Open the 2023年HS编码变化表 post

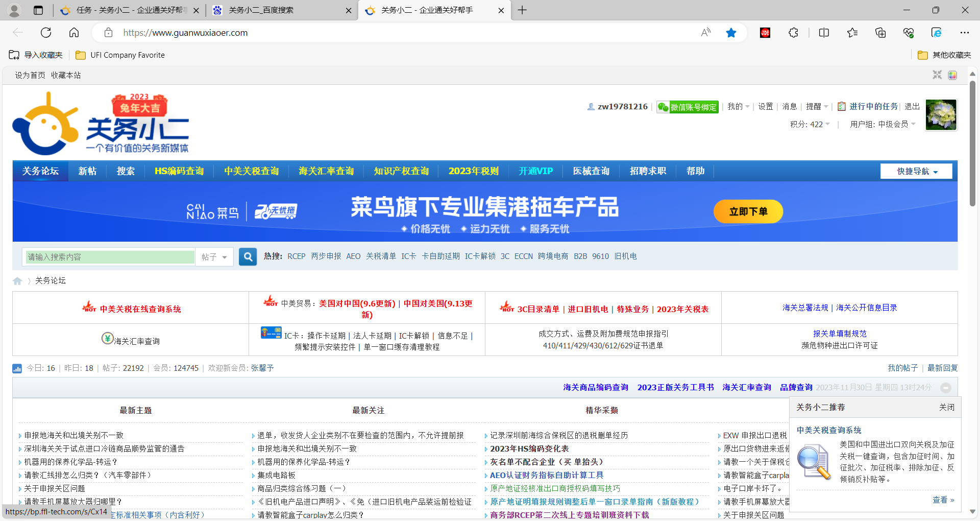tap(529, 448)
